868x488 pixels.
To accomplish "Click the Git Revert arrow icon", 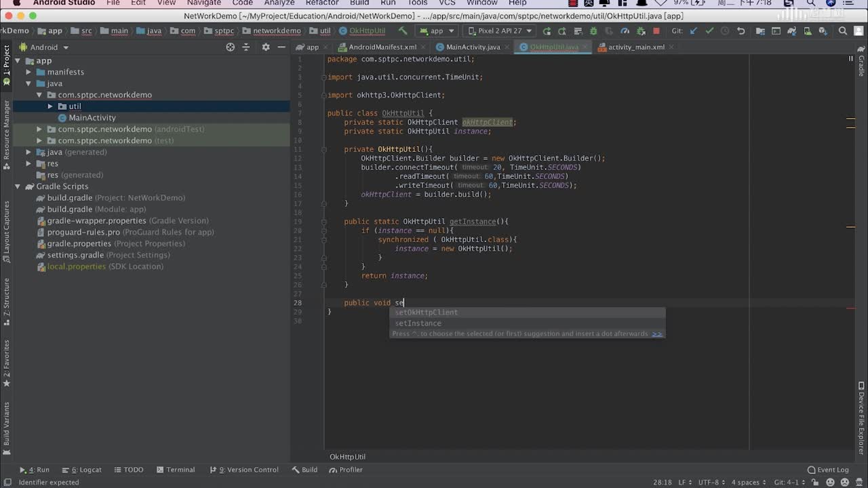I will [741, 30].
